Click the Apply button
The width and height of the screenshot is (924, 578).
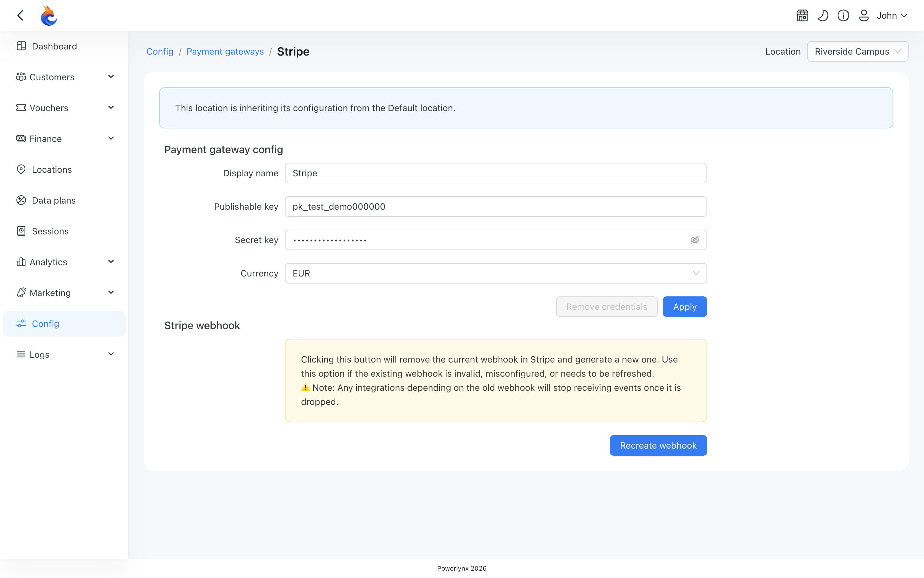click(x=685, y=307)
